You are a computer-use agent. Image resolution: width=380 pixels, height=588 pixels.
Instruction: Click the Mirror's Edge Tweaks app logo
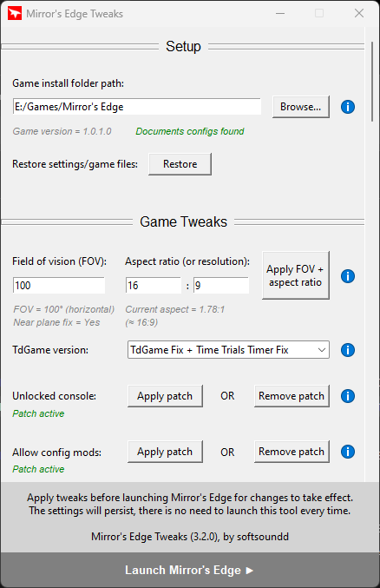(15, 14)
